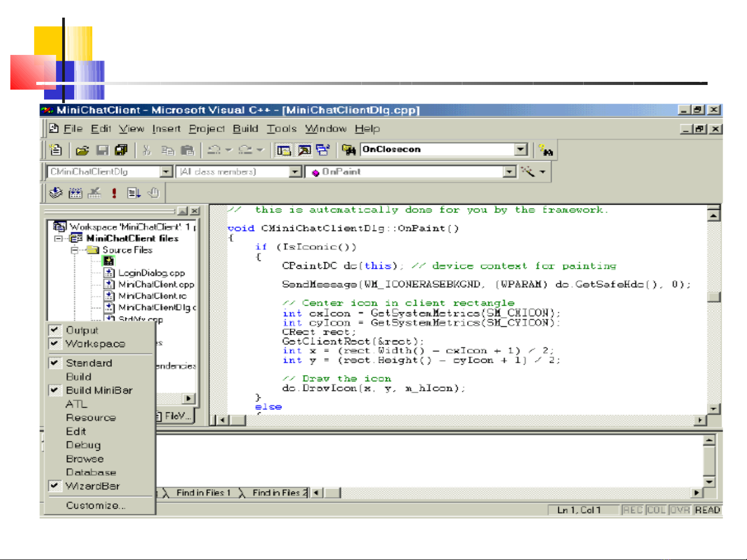Click the Find in Files binoculars icon
The height and width of the screenshot is (560, 747).
click(348, 150)
